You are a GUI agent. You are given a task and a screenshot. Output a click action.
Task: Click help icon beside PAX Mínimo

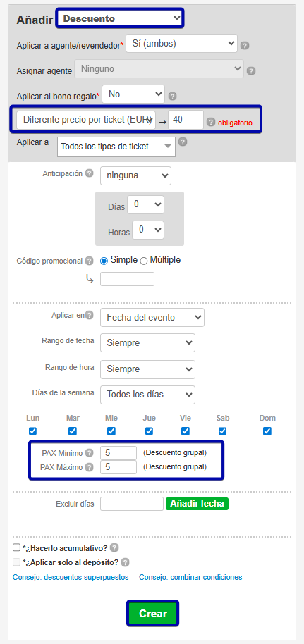pyautogui.click(x=90, y=454)
